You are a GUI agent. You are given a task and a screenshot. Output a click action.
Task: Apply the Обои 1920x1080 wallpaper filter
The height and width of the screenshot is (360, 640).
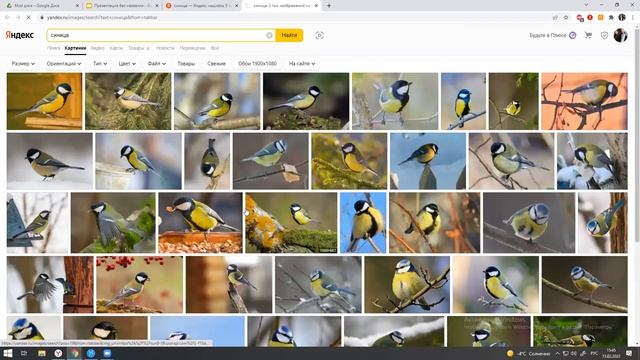(258, 64)
